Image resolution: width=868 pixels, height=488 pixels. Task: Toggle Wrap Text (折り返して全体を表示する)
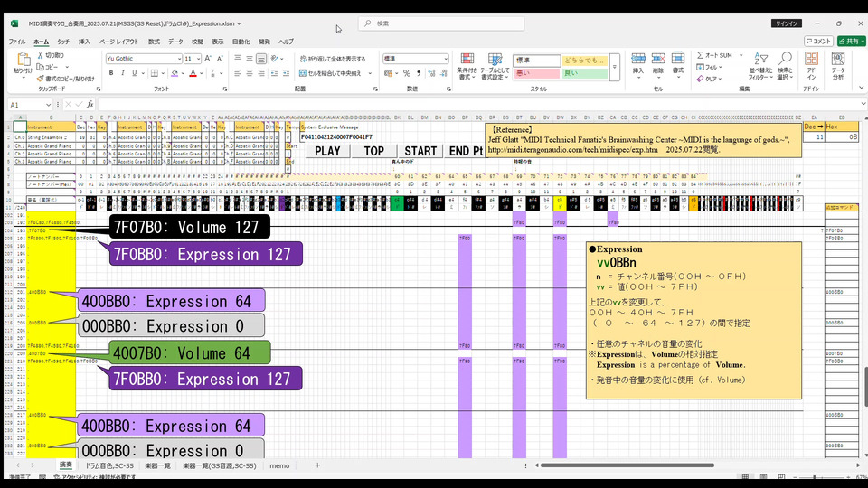point(333,59)
